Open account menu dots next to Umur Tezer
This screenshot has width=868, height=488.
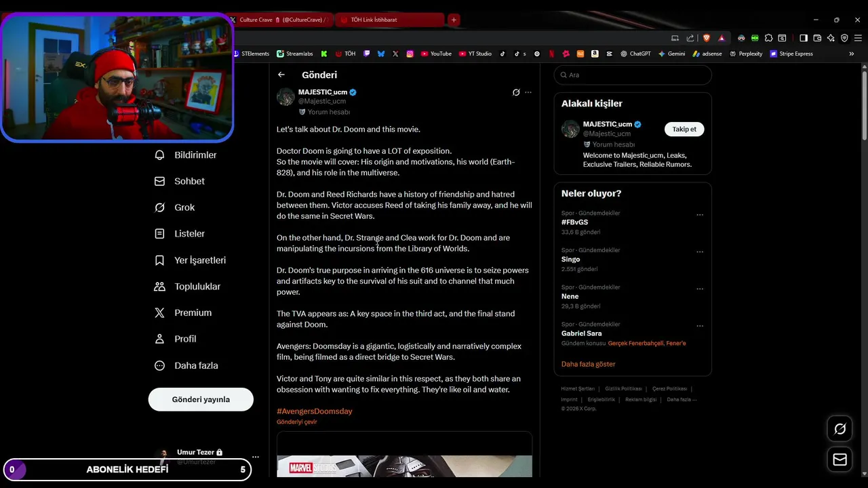[255, 457]
